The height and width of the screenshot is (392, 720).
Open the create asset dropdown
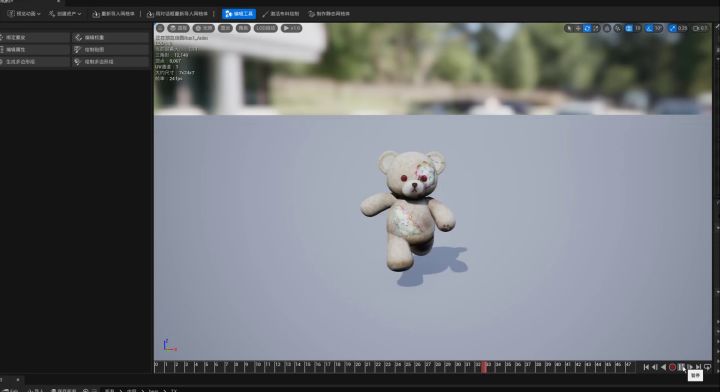65,14
